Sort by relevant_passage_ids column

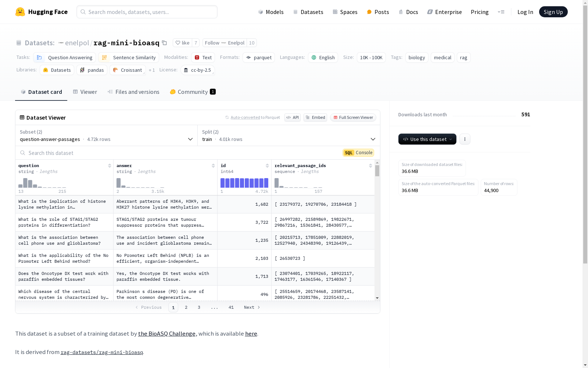pos(370,166)
